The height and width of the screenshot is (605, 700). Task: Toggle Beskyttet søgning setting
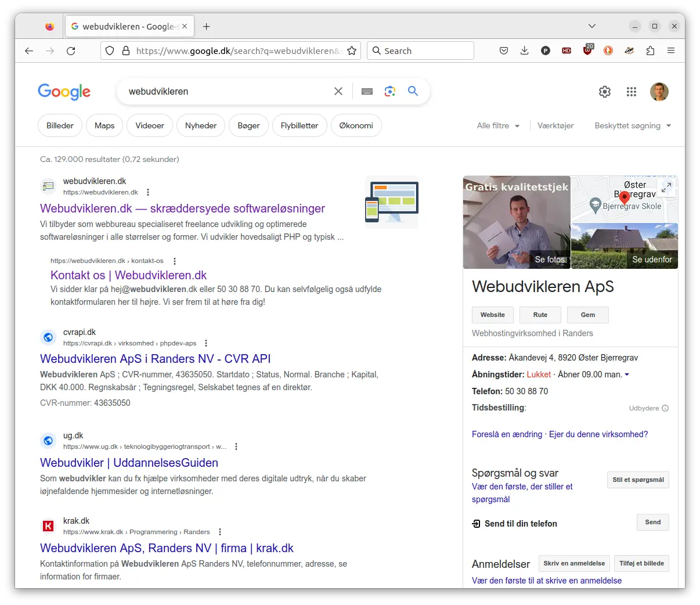point(632,125)
